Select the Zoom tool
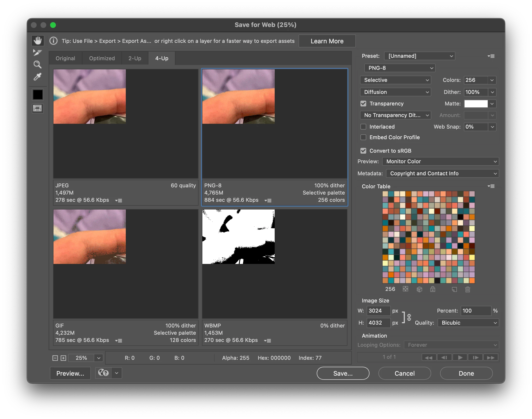The width and height of the screenshot is (532, 419). [38, 65]
